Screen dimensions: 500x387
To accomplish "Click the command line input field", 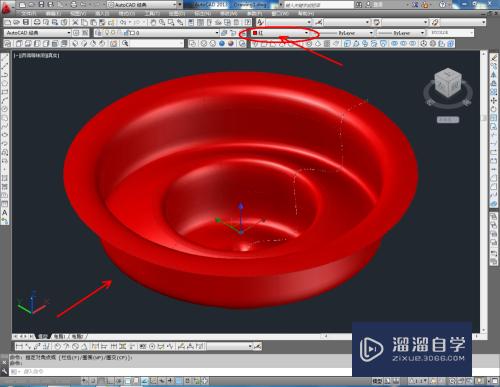I will pos(180,371).
